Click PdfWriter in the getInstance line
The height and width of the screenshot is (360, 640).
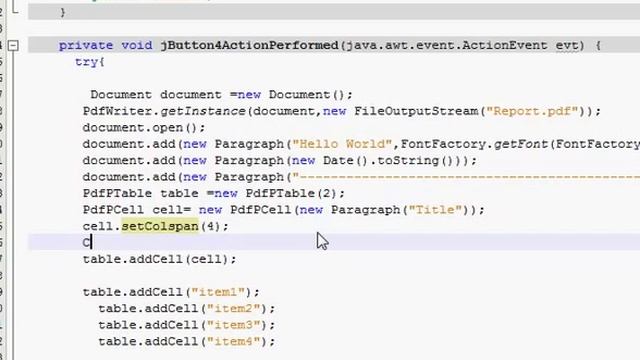pyautogui.click(x=117, y=111)
